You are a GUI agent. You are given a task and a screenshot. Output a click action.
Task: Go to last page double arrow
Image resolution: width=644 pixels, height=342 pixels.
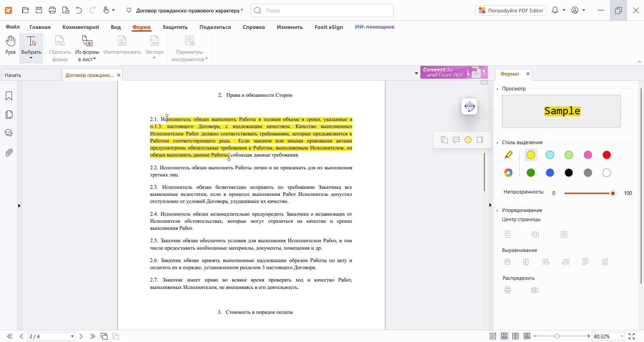tap(93, 336)
